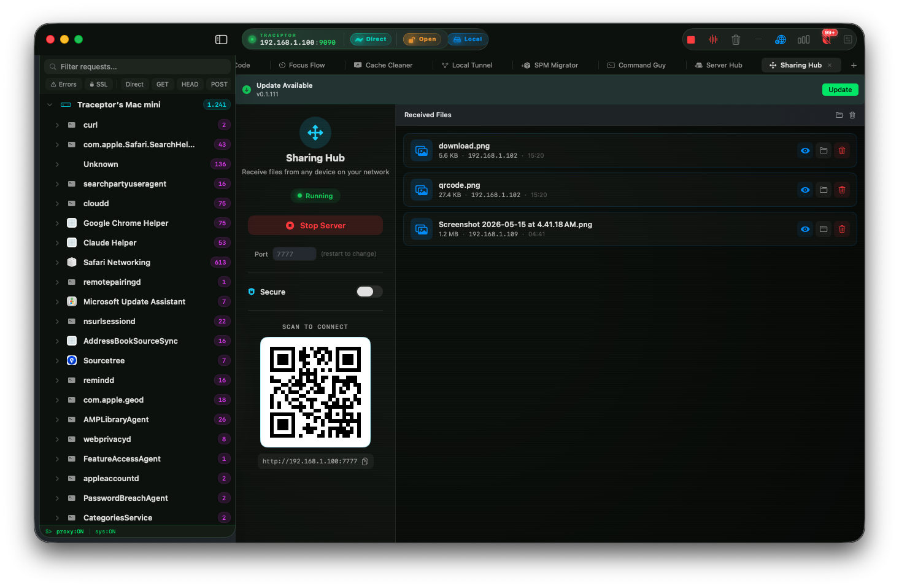Image resolution: width=899 pixels, height=588 pixels.
Task: Delete the Screenshot 2026-05-15 file
Action: click(x=842, y=229)
